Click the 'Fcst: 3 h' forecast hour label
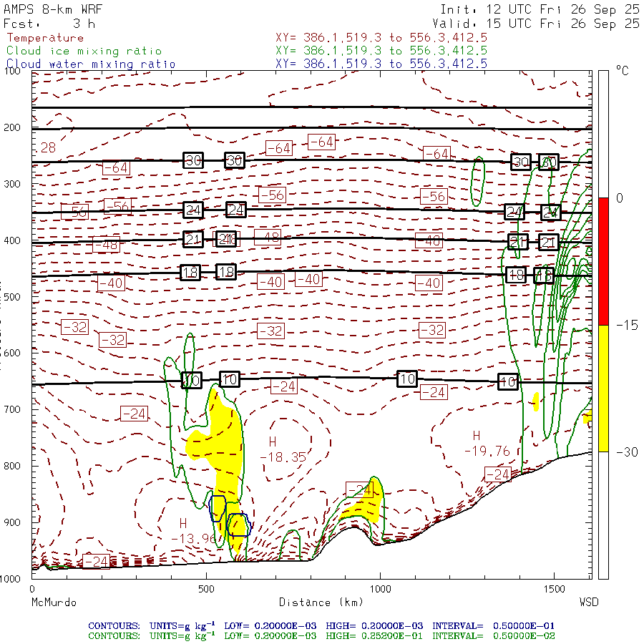The image size is (644, 644). (49, 24)
